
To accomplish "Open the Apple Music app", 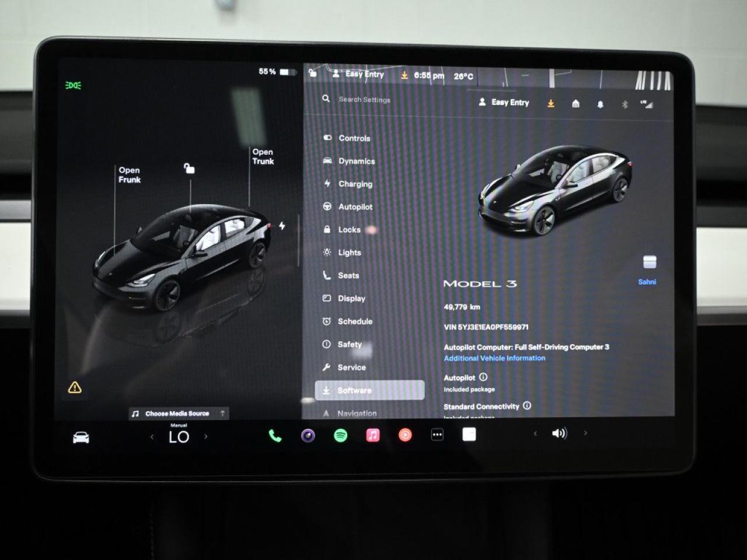I will pos(373,435).
